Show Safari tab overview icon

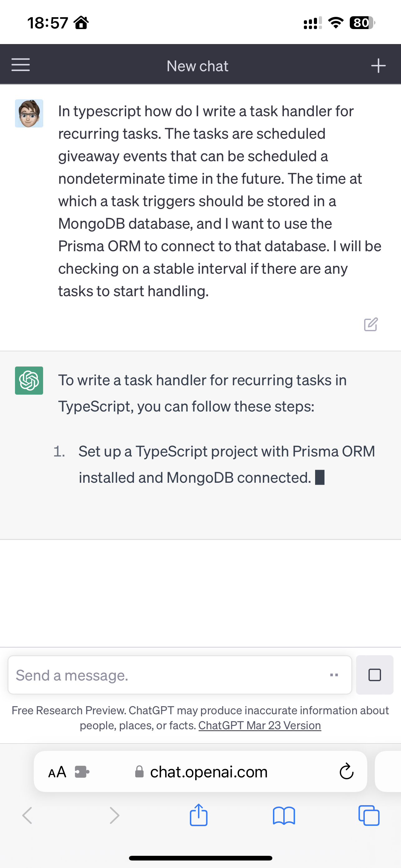point(369,815)
